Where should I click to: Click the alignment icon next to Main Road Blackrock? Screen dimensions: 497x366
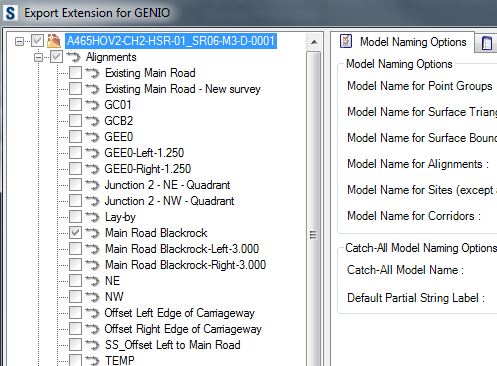pos(92,233)
